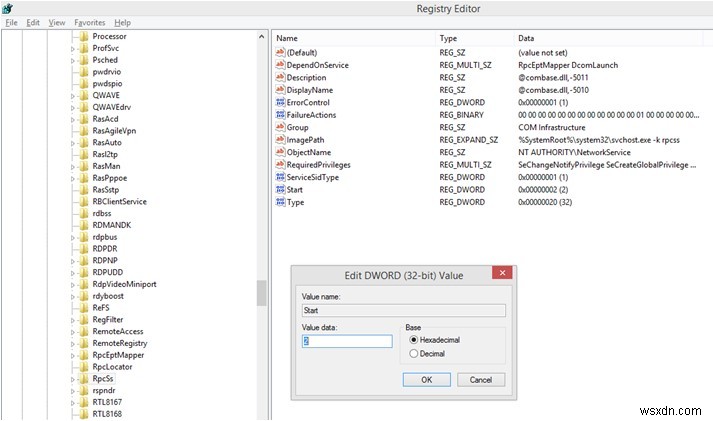Expand the RpcEptMapper tree node

tap(73, 356)
